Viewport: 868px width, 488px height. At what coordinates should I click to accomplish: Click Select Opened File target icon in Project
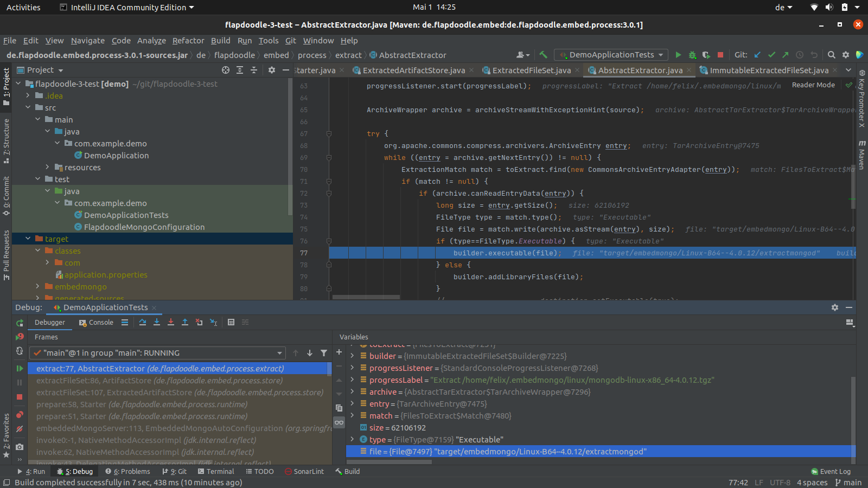(226, 70)
